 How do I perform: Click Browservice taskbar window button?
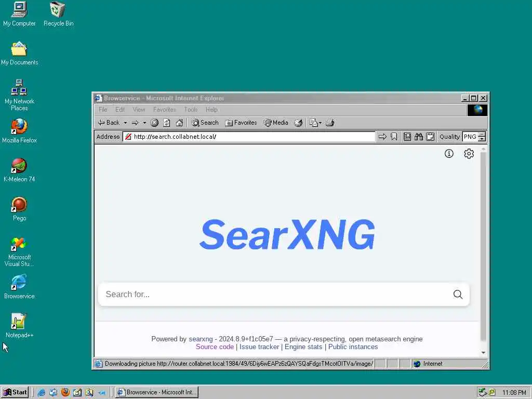tap(157, 392)
